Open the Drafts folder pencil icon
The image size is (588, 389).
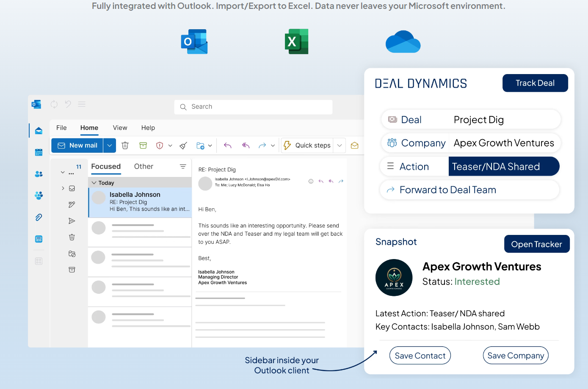point(72,205)
